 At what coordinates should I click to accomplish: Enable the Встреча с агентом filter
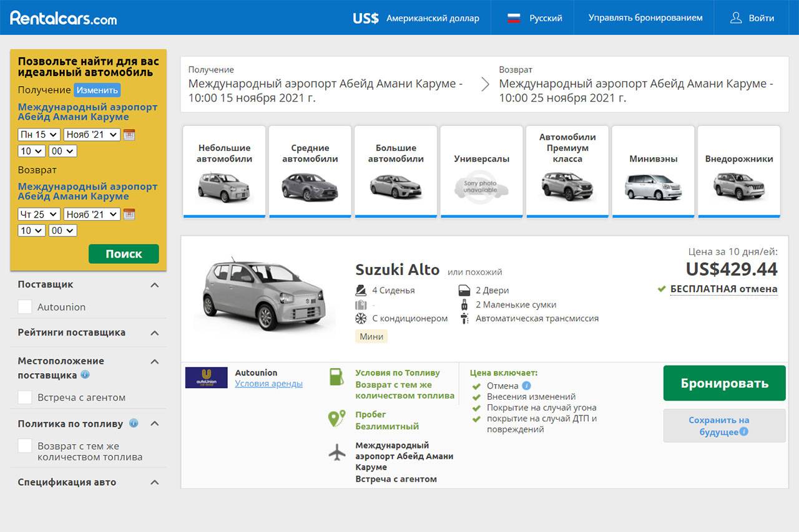pyautogui.click(x=25, y=397)
